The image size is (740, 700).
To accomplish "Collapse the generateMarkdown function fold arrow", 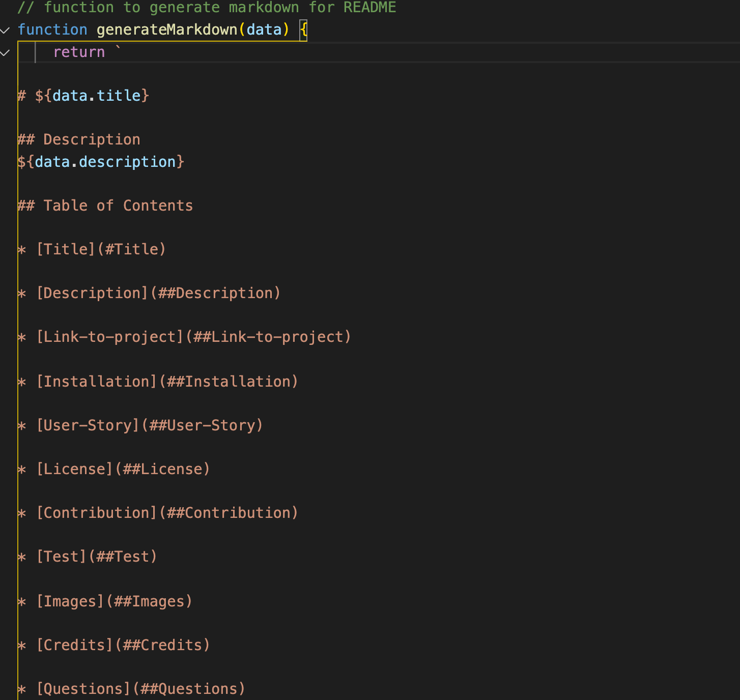I will (5, 31).
